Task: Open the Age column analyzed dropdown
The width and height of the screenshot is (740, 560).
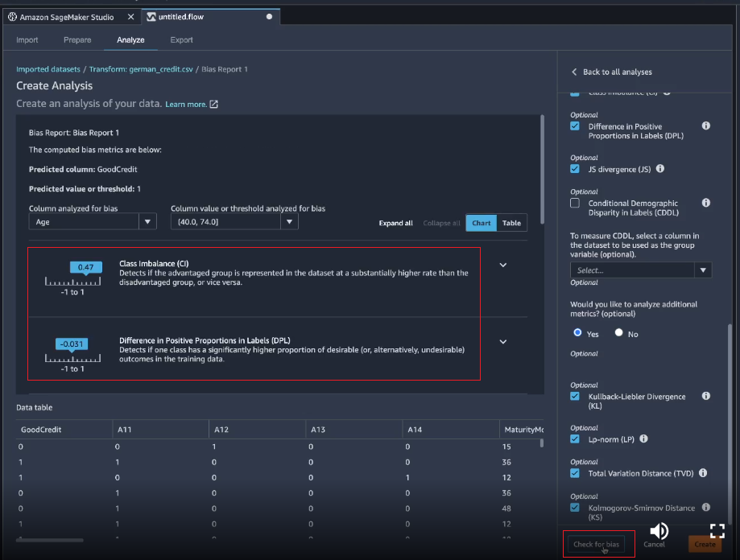Action: point(92,222)
